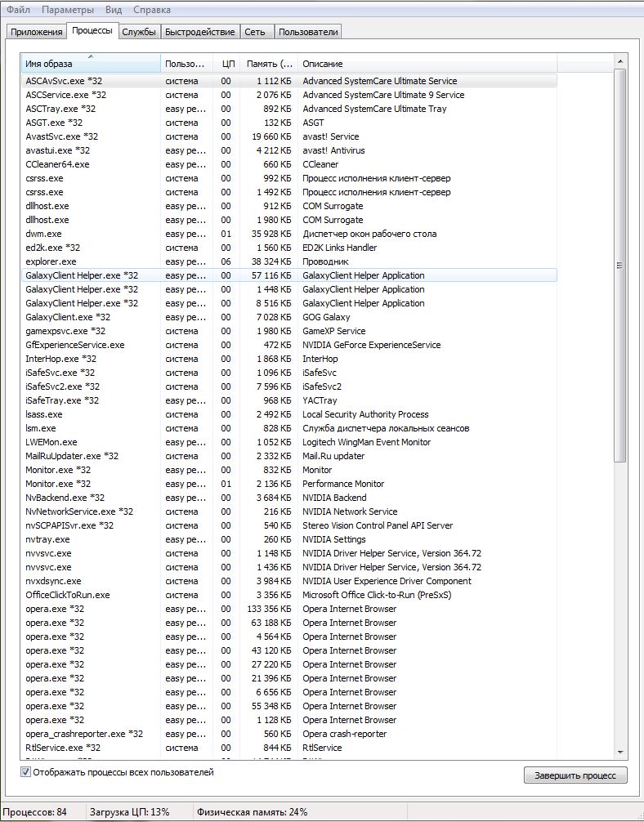
Task: Select the ASCAvSvc.exe *32 process row
Action: pos(289,81)
